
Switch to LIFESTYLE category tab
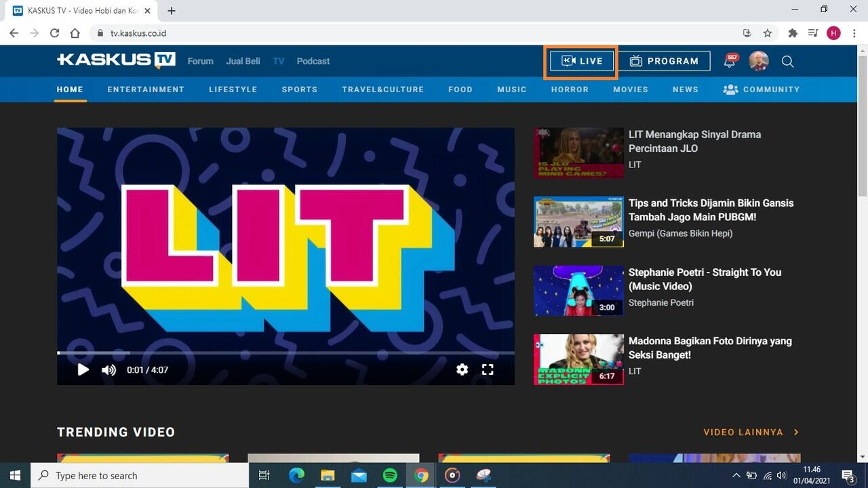[x=233, y=89]
